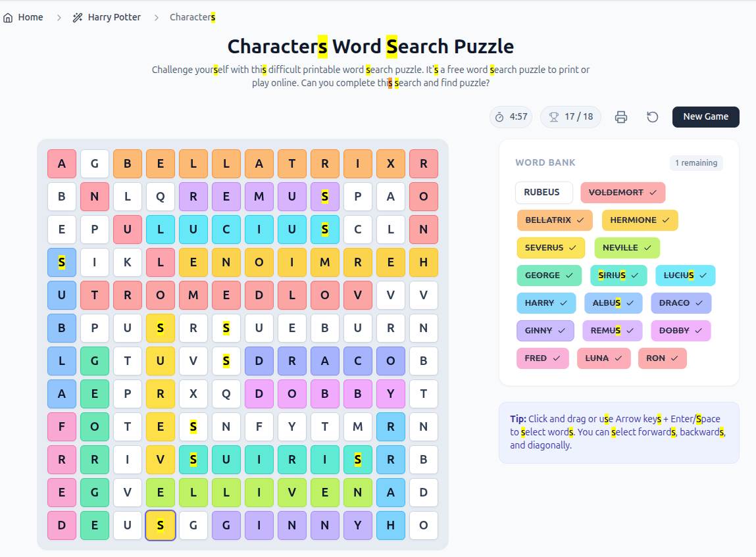The image size is (756, 557).
Task: Click the '1 remaining' counter badge
Action: (696, 162)
